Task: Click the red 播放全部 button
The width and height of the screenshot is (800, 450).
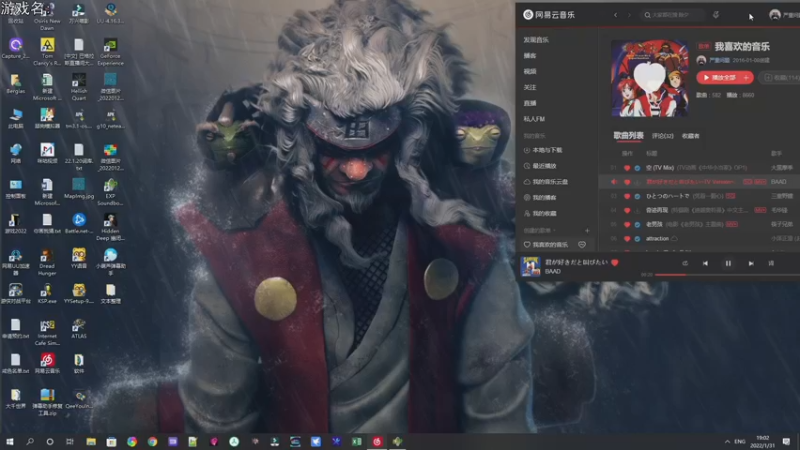Action: tap(719, 78)
